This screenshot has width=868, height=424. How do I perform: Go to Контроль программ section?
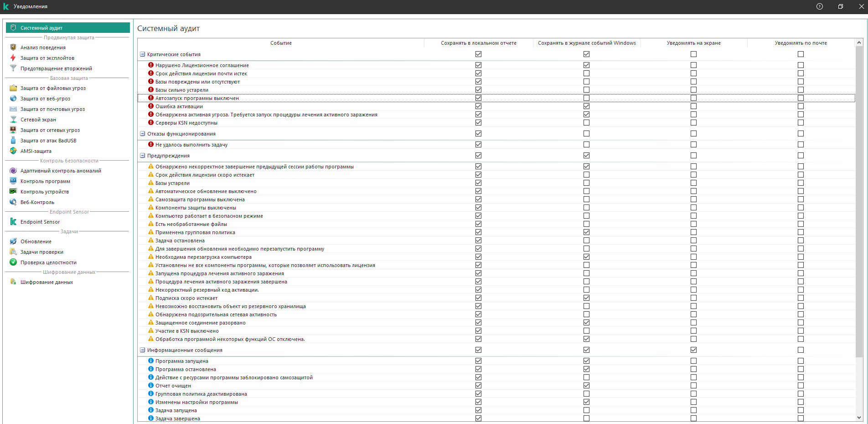click(68, 181)
